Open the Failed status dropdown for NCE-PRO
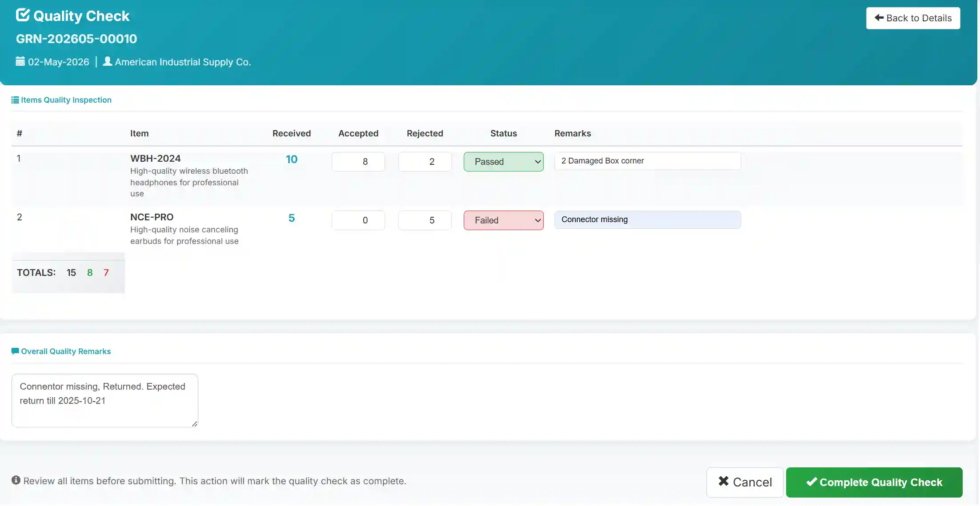Screen dimensions: 980x506 [503, 220]
